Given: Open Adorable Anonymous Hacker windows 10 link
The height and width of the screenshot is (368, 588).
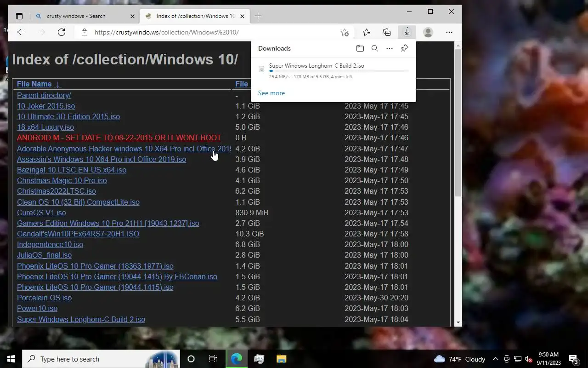Looking at the screenshot, I should (x=124, y=149).
